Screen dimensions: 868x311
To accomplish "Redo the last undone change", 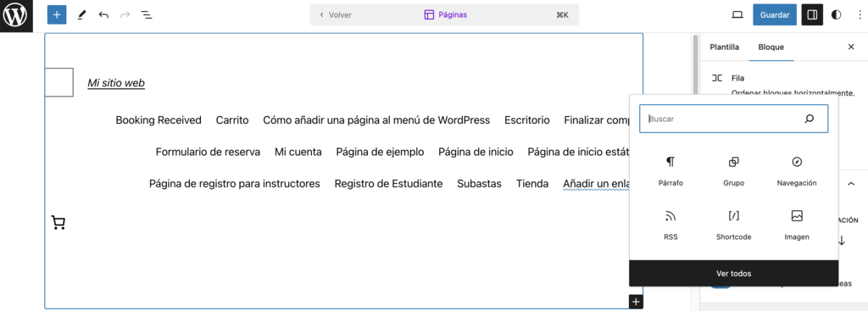I will click(125, 15).
